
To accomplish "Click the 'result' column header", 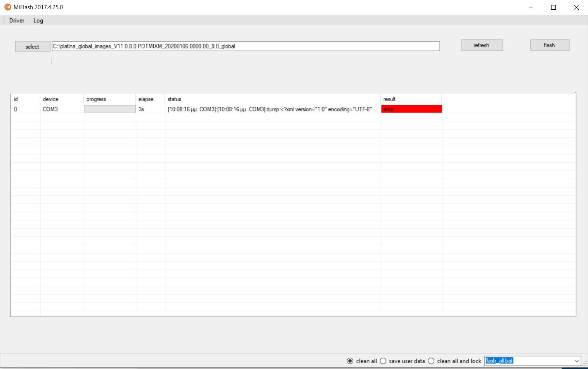I will click(x=411, y=99).
